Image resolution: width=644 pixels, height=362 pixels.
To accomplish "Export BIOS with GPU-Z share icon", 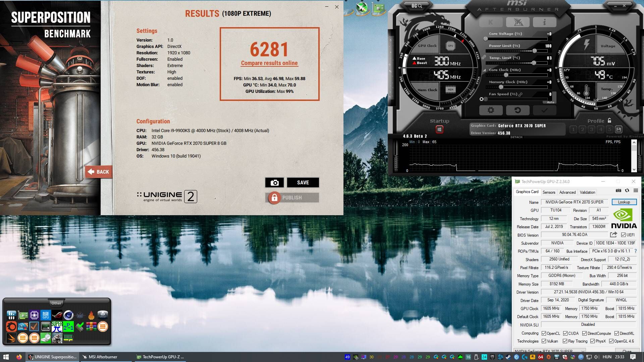I will pos(613,235).
